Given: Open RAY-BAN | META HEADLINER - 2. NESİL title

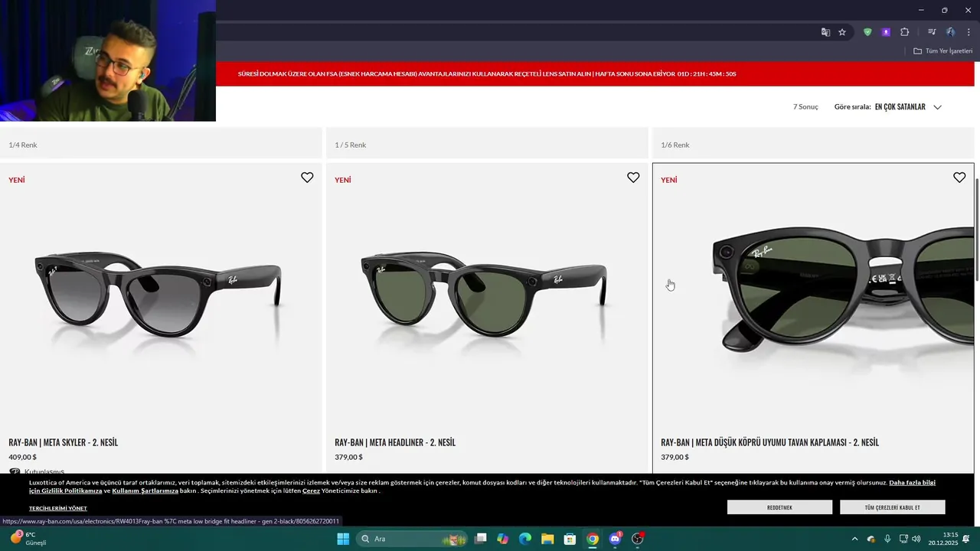Looking at the screenshot, I should point(395,442).
